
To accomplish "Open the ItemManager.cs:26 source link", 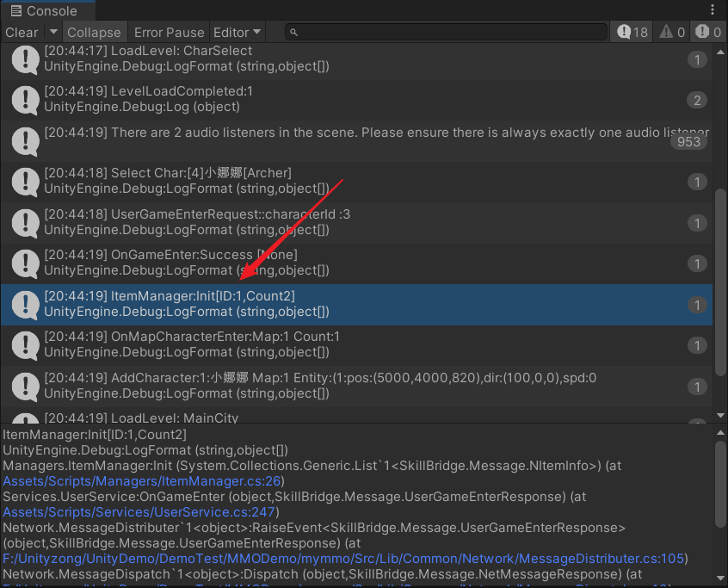I will (x=142, y=481).
